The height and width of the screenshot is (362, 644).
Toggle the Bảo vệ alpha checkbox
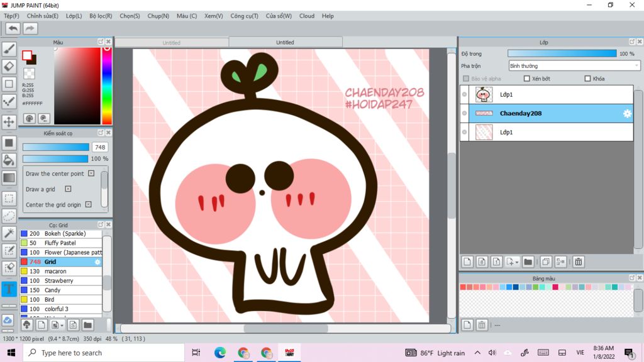pos(466,79)
